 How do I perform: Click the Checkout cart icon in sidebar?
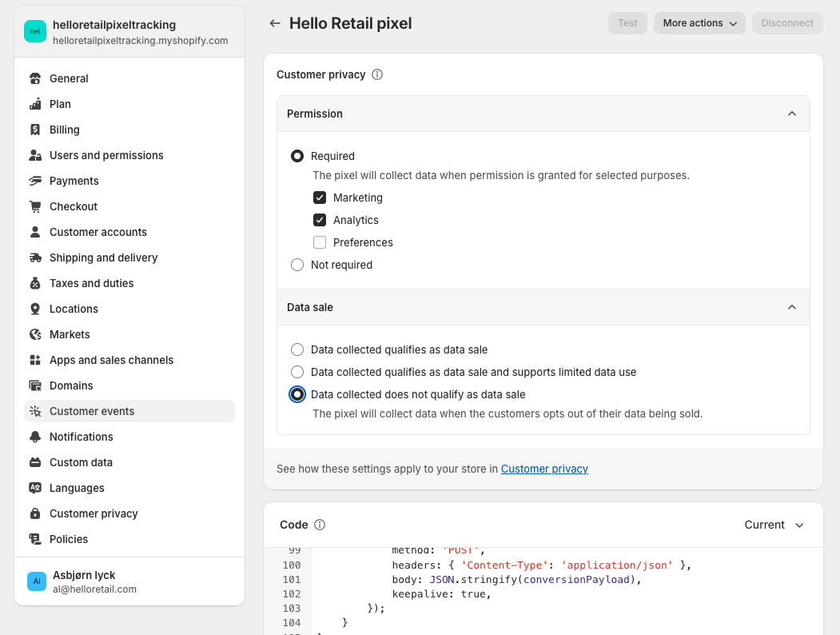click(x=35, y=206)
